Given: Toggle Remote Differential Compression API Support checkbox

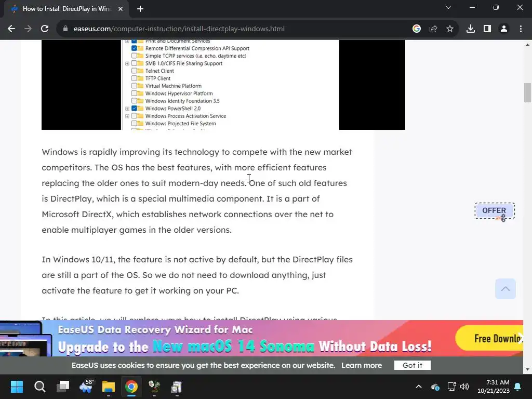Looking at the screenshot, I should tap(135, 48).
